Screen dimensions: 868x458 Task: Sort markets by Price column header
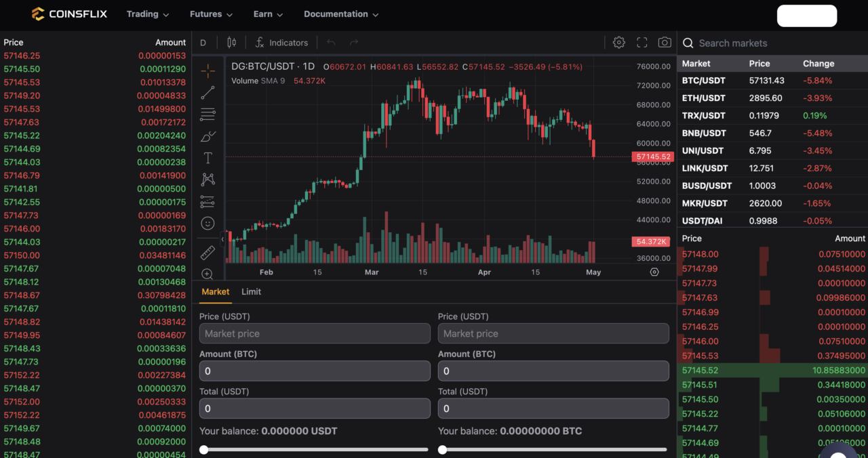tap(759, 64)
